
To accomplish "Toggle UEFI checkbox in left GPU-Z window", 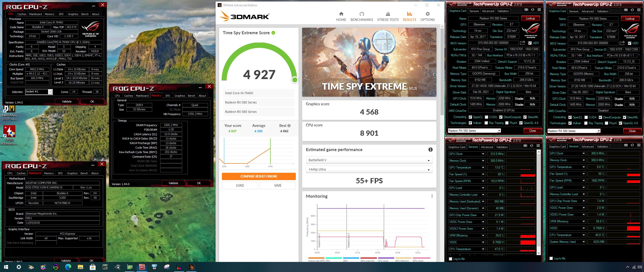I will [x=530, y=43].
